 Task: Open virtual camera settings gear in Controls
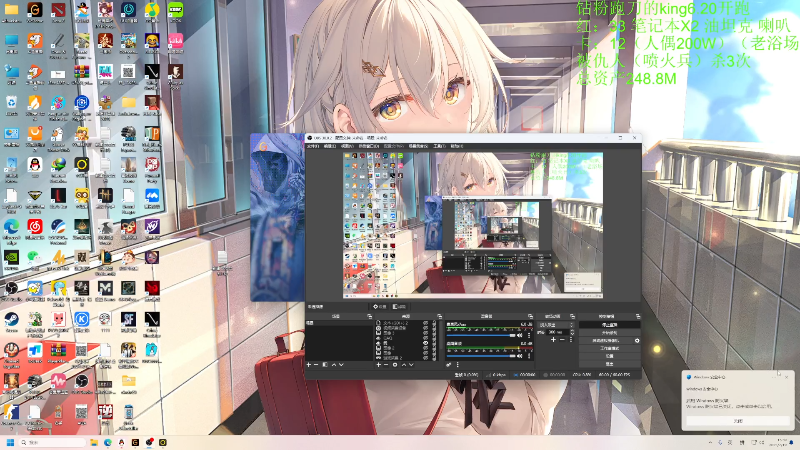click(637, 340)
